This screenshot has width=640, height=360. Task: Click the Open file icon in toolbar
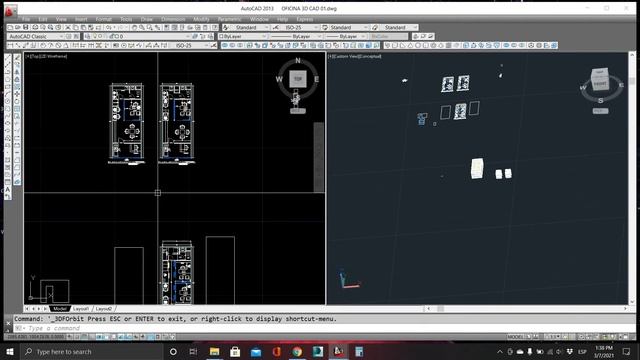click(x=18, y=27)
